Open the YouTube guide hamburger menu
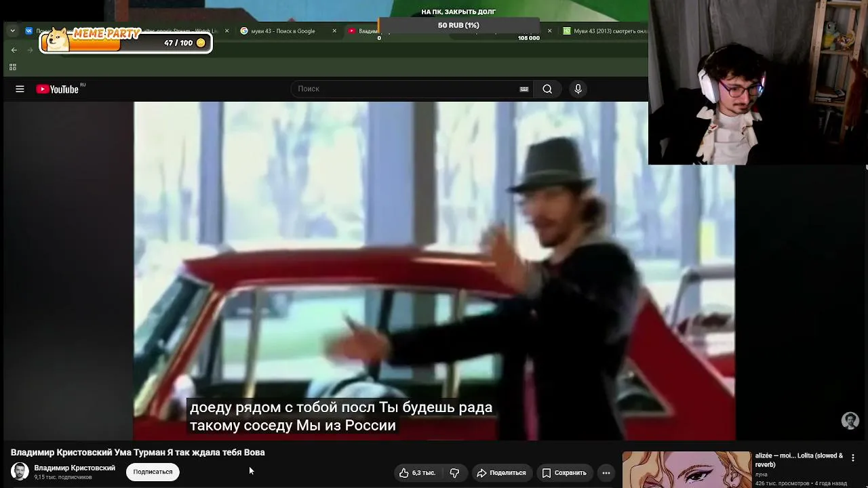 20,89
